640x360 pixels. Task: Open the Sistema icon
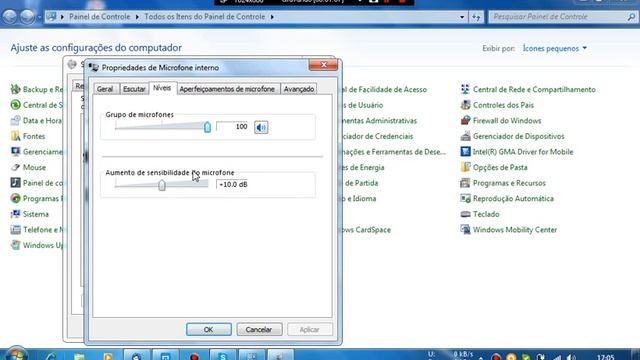click(16, 214)
